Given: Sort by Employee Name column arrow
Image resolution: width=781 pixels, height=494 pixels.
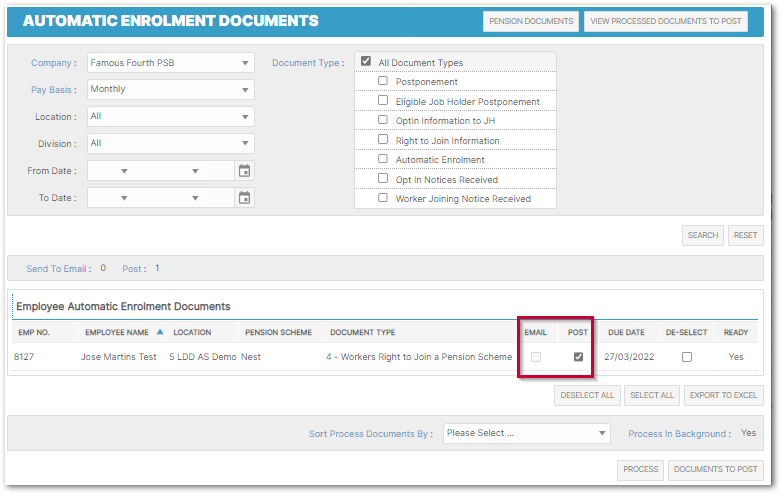Looking at the screenshot, I should pyautogui.click(x=160, y=332).
